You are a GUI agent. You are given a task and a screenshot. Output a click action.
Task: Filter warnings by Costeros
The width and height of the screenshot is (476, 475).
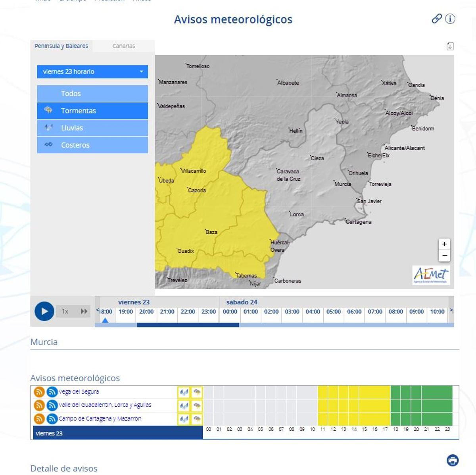(x=92, y=145)
